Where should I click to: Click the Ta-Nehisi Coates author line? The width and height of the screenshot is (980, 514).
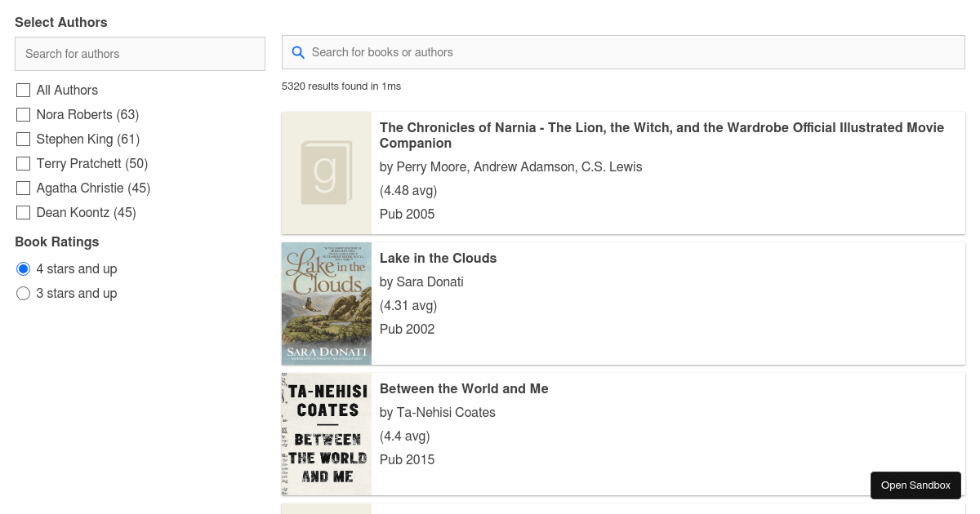pyautogui.click(x=438, y=412)
